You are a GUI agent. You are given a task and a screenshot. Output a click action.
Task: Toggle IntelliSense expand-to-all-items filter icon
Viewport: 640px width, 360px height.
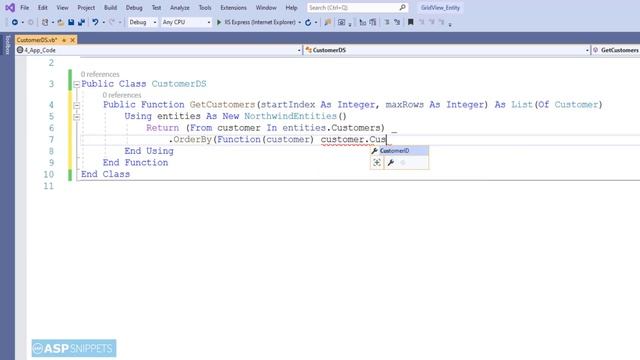(377, 163)
